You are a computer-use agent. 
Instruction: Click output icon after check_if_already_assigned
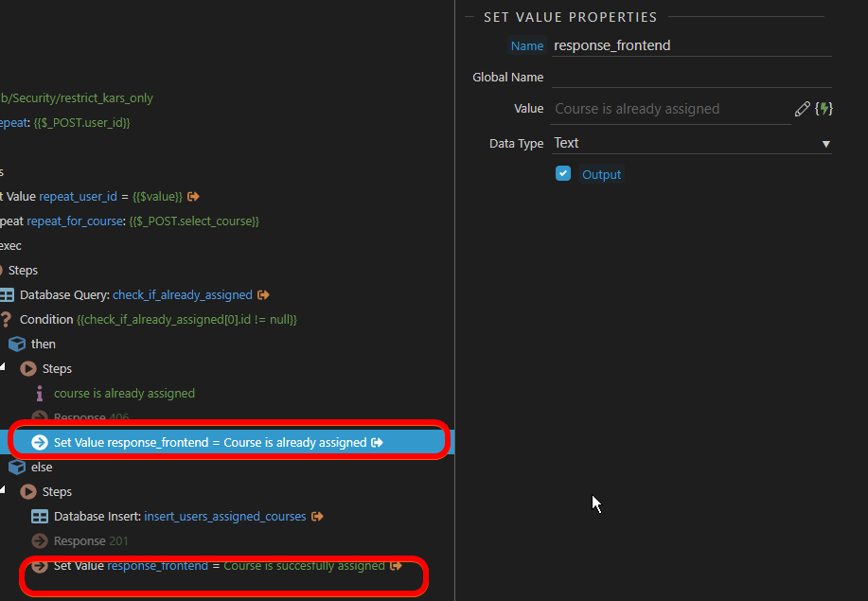(x=263, y=295)
